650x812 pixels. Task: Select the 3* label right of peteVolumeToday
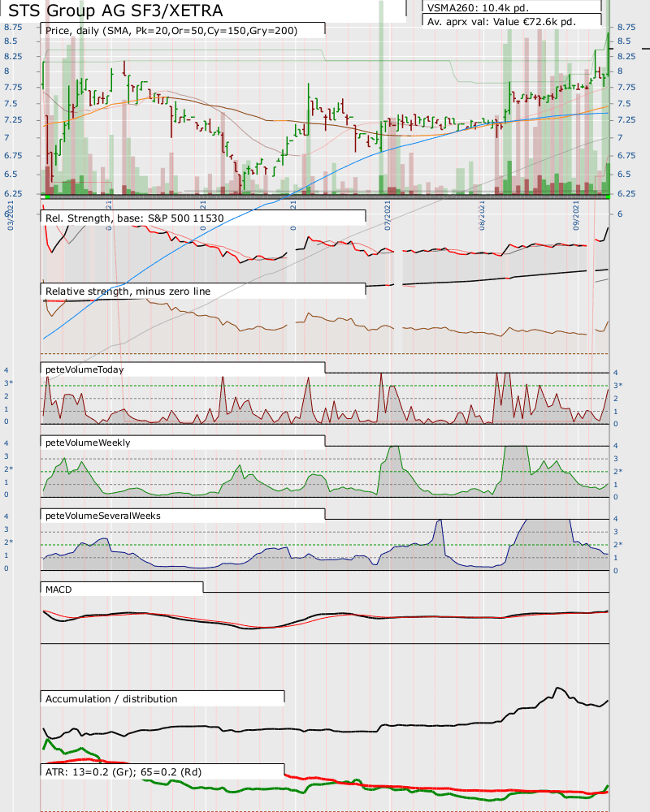pyautogui.click(x=617, y=385)
